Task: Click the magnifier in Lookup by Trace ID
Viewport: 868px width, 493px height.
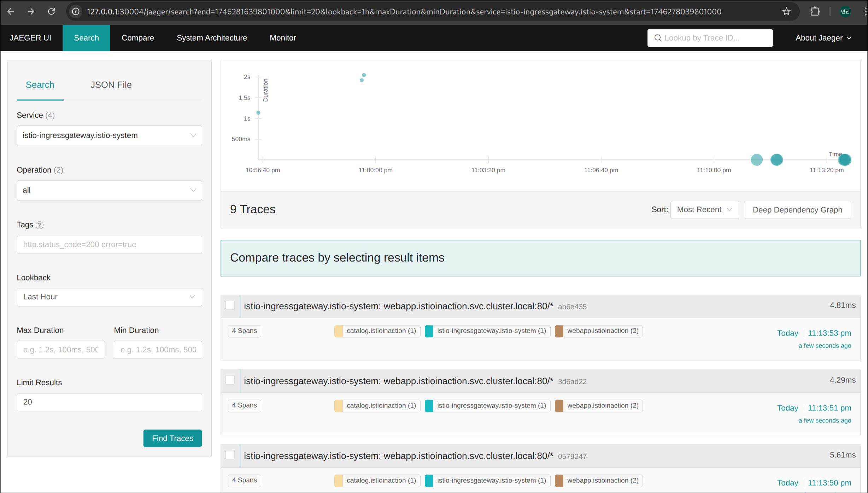Action: 658,38
